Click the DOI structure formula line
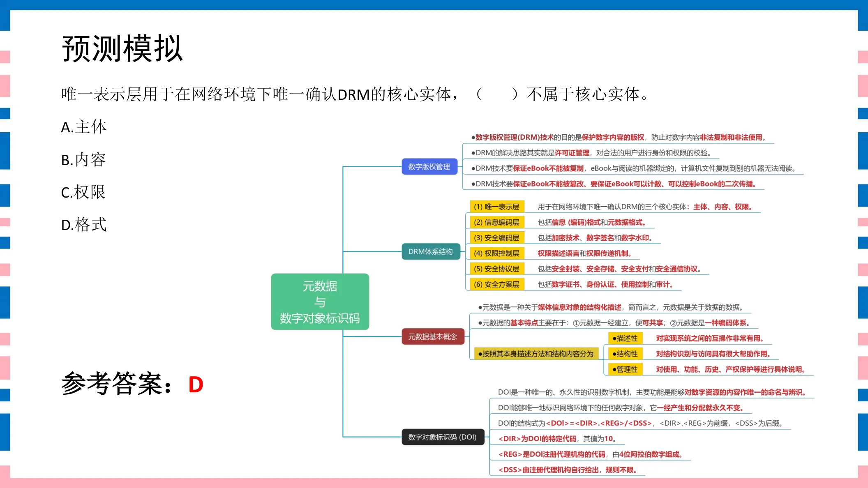868x488 pixels. pyautogui.click(x=641, y=423)
